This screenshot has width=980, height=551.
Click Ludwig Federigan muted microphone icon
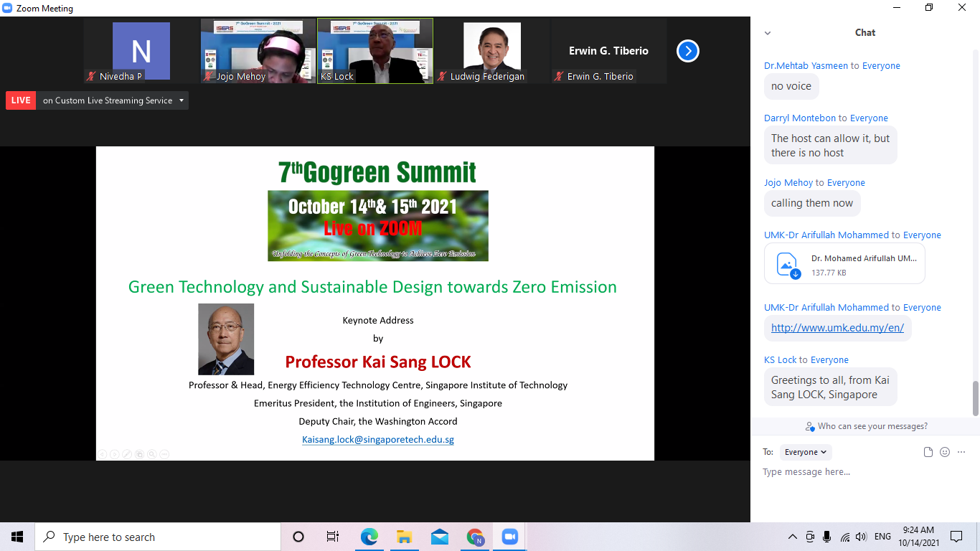click(x=443, y=76)
